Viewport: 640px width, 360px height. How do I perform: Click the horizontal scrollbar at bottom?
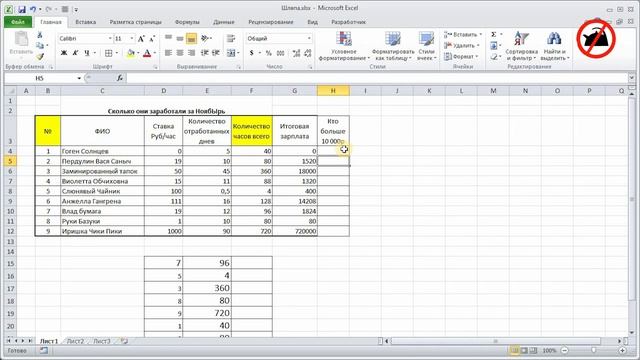click(x=496, y=341)
